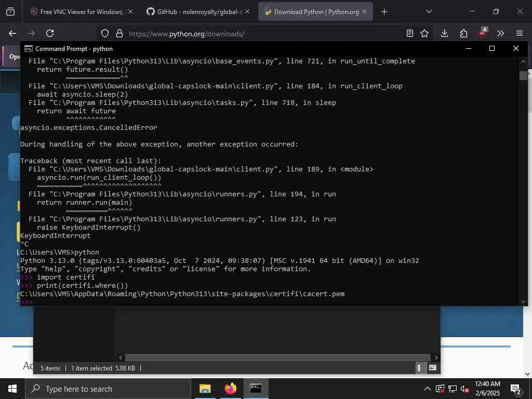Open Firefox extensions puzzle icon
Viewport: 532px width, 399px height.
[463, 33]
